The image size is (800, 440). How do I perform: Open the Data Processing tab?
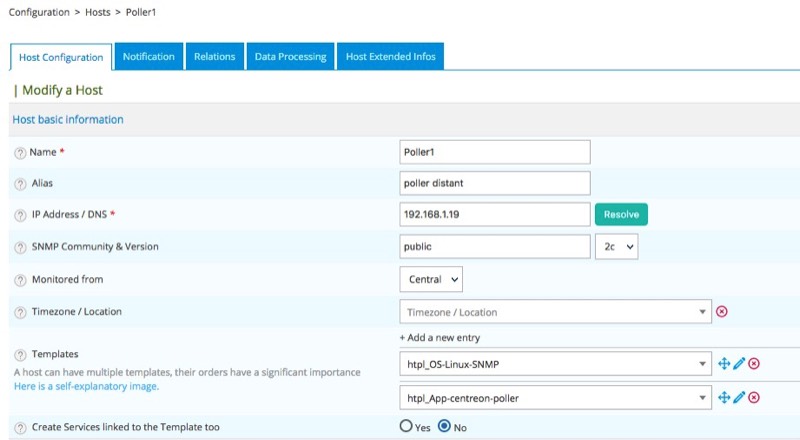[290, 57]
